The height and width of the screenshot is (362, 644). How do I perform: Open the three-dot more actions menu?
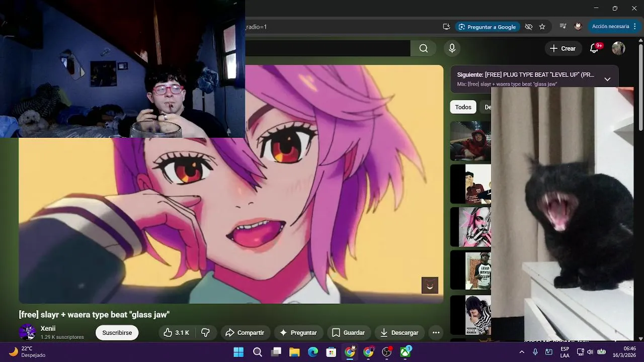click(436, 333)
